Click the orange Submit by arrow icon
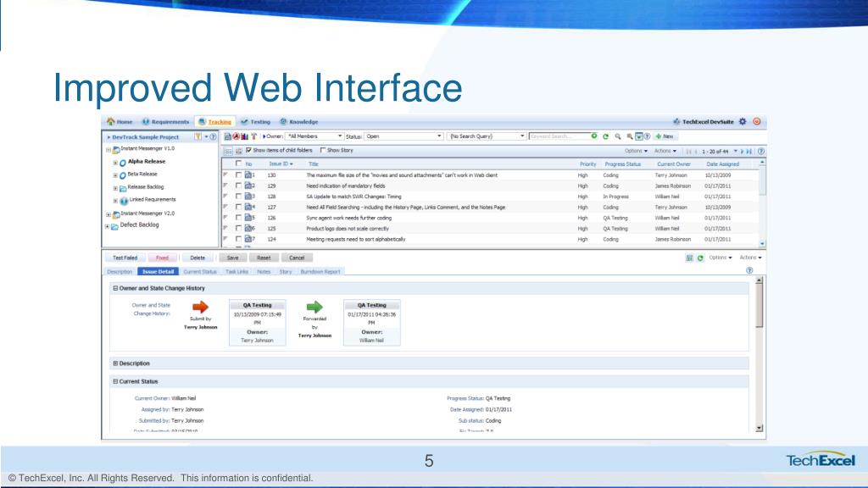This screenshot has height=488, width=868. click(200, 307)
